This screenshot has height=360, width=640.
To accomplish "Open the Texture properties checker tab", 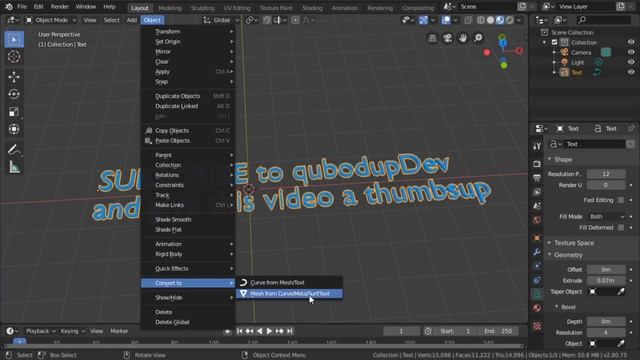I will (x=537, y=326).
